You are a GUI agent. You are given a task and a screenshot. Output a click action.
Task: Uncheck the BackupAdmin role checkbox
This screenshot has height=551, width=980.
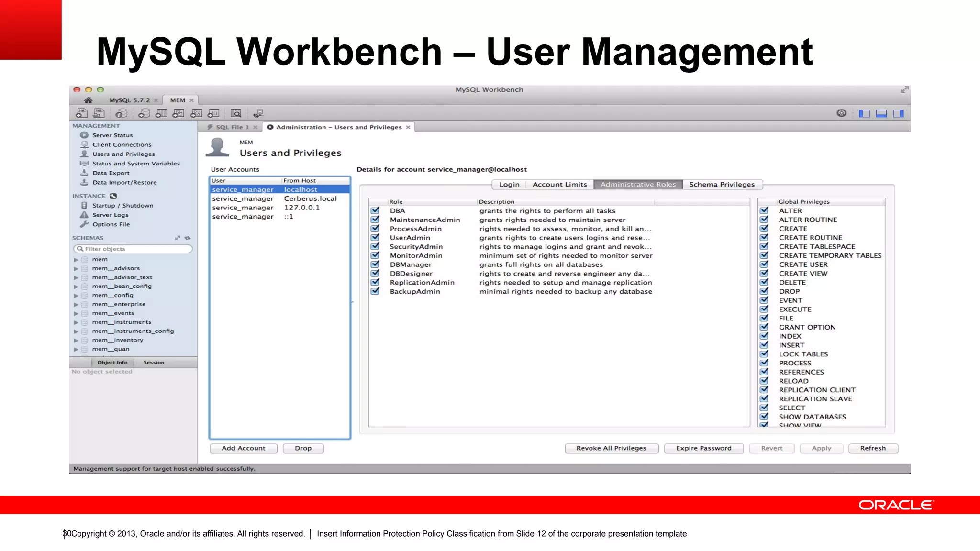tap(375, 291)
